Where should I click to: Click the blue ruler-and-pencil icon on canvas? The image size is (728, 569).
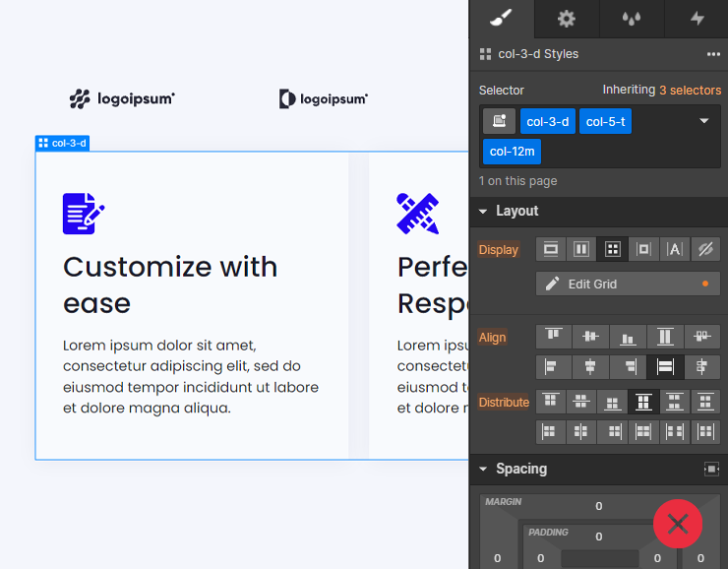tap(418, 214)
